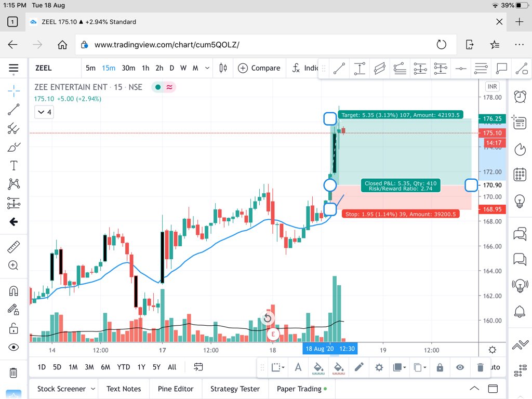This screenshot has height=399, width=532.
Task: Select the crosshair cursor tool
Action: pyautogui.click(x=14, y=90)
